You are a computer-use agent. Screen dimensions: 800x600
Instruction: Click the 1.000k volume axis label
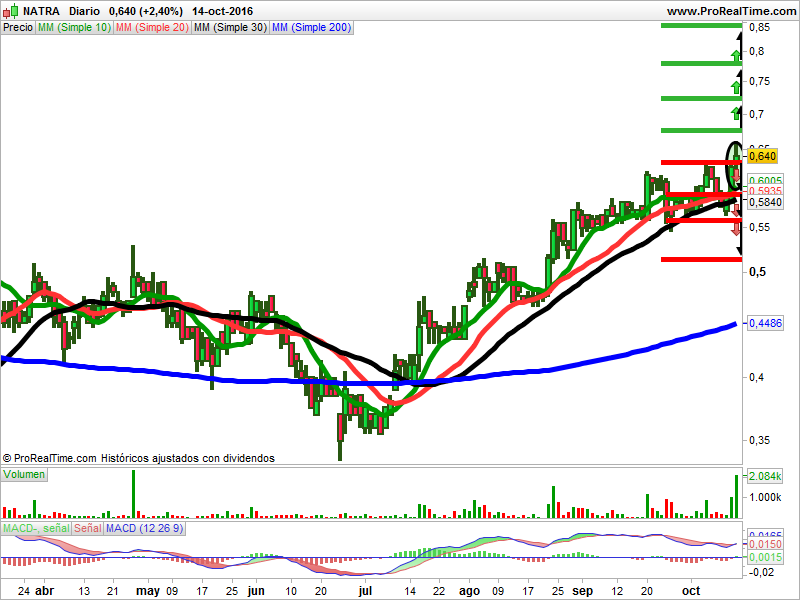click(765, 497)
